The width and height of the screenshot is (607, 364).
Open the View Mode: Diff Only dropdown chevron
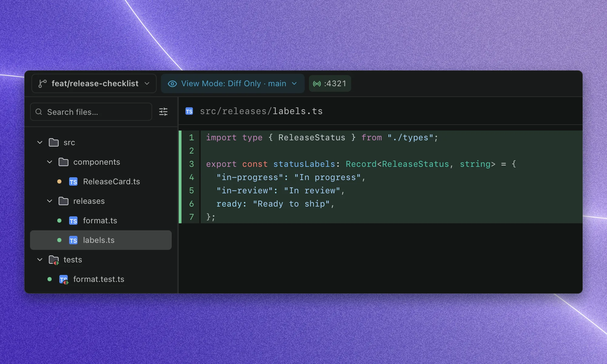click(294, 83)
